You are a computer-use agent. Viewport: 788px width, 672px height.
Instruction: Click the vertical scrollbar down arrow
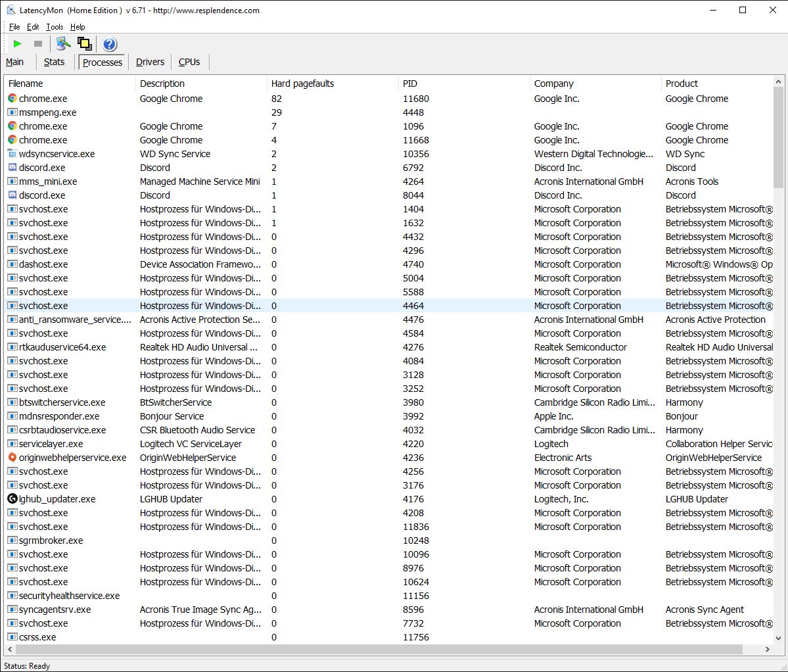tap(778, 638)
